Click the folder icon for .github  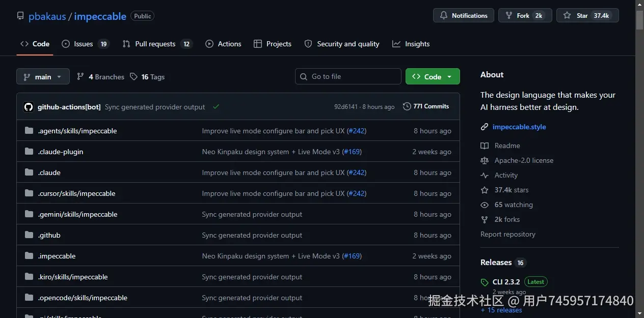click(x=29, y=235)
